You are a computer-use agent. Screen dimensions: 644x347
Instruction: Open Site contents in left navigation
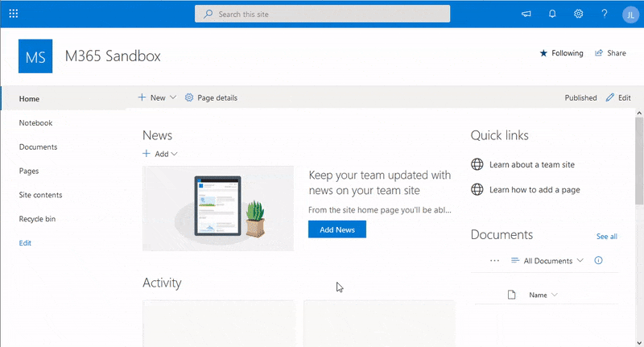click(x=41, y=195)
